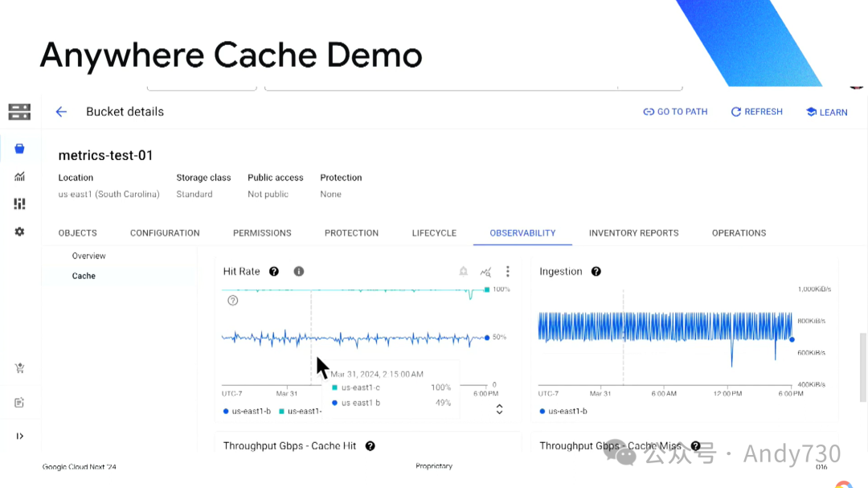The height and width of the screenshot is (488, 868).
Task: Click the metrics-test-01 bucket name
Action: (x=106, y=156)
